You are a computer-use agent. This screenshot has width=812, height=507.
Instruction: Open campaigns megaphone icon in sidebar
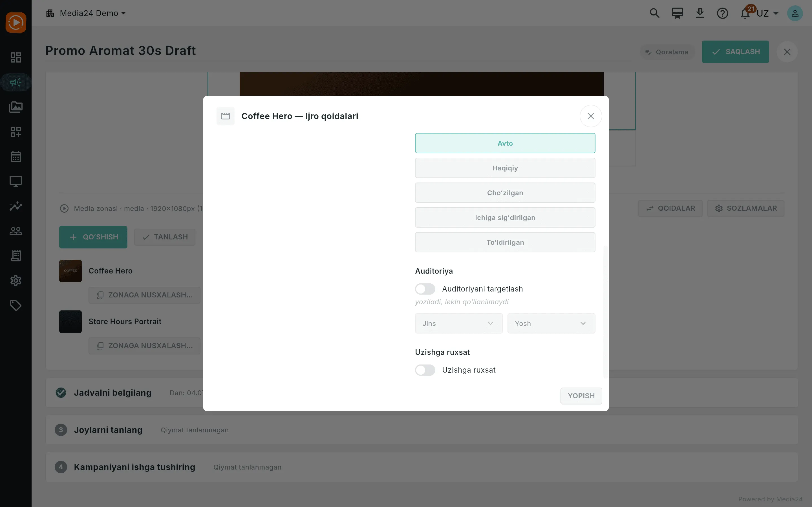click(x=16, y=82)
